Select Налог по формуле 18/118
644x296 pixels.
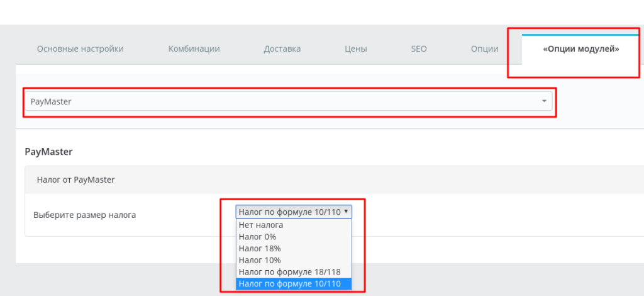coord(289,272)
